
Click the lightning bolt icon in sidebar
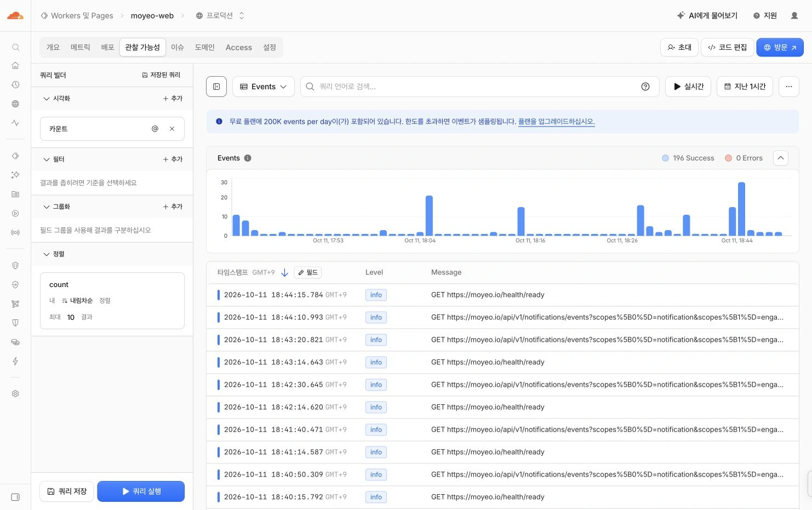(15, 361)
